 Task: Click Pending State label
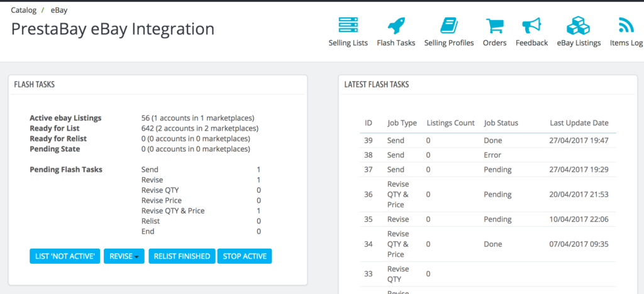pos(55,149)
